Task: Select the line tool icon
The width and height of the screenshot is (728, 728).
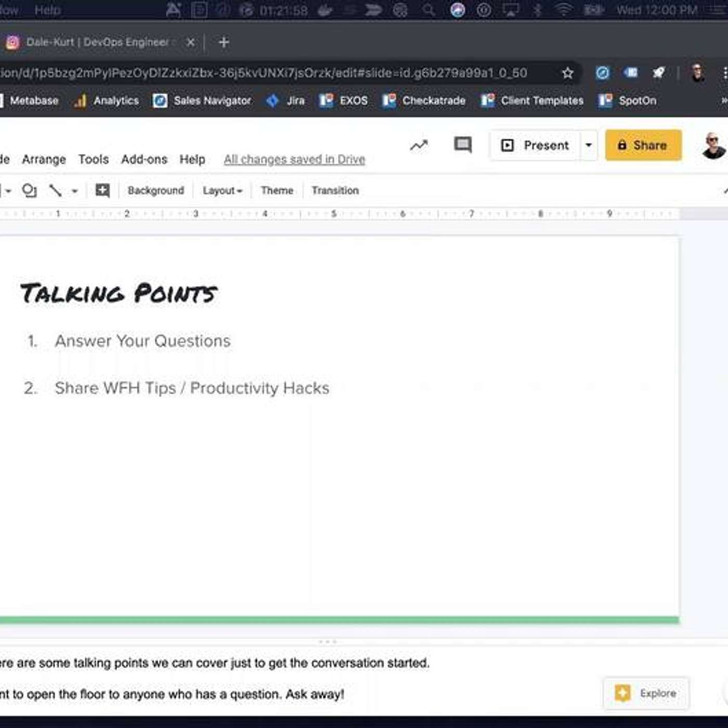Action: point(55,191)
